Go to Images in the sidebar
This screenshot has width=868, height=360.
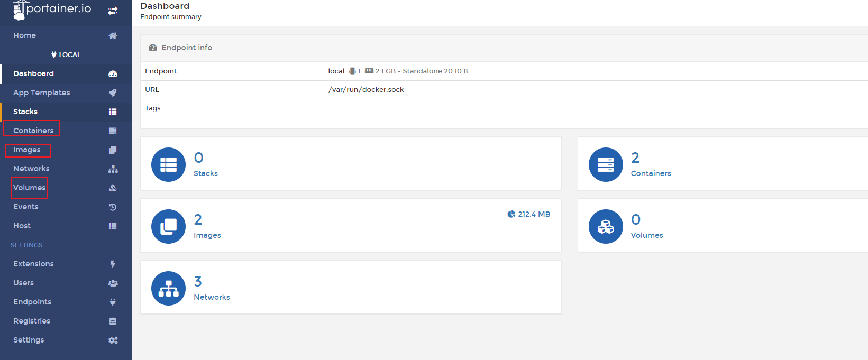click(26, 150)
